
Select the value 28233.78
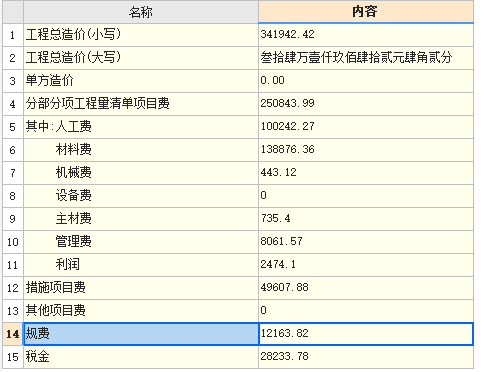366,357
